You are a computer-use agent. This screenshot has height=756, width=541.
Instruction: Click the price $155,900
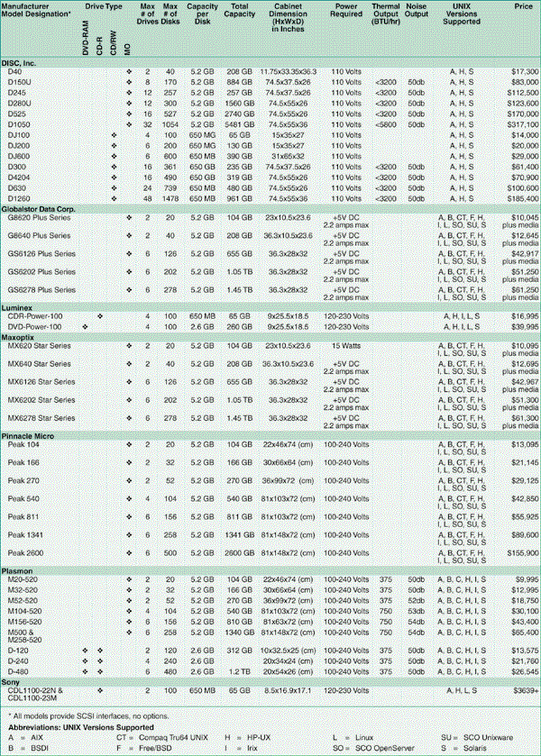[523, 553]
